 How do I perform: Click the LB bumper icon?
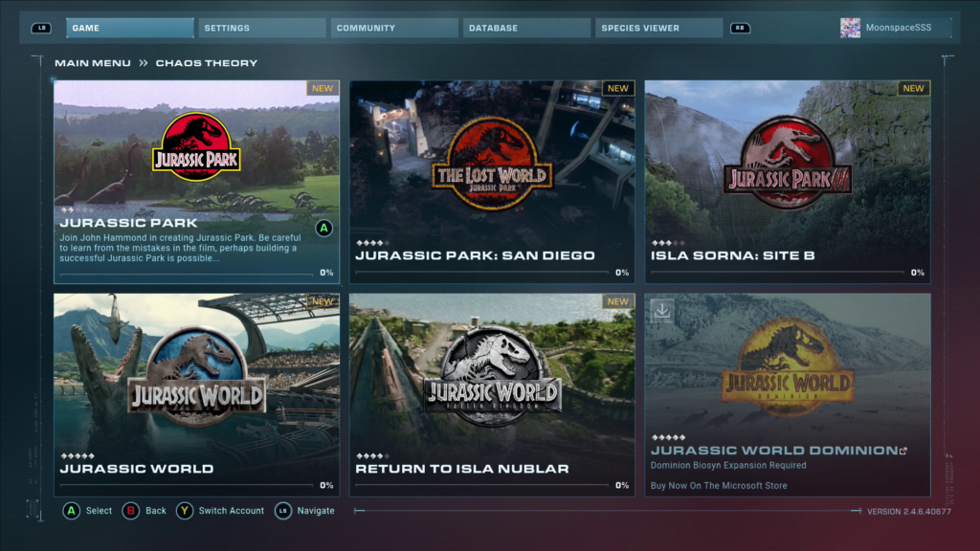coord(41,28)
